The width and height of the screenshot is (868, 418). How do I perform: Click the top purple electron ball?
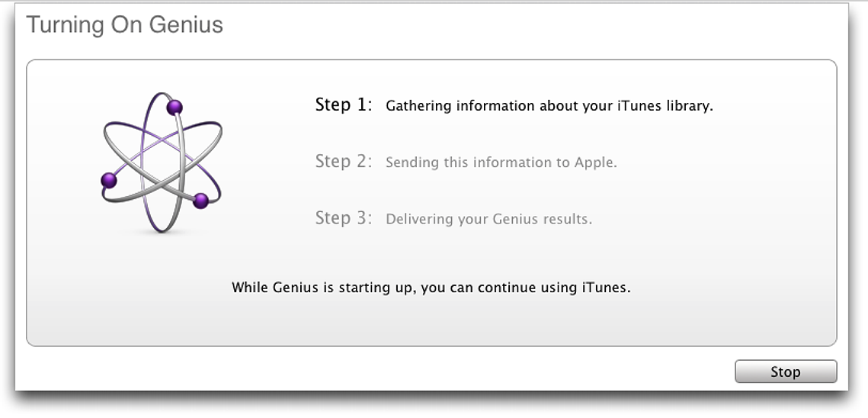[x=175, y=107]
